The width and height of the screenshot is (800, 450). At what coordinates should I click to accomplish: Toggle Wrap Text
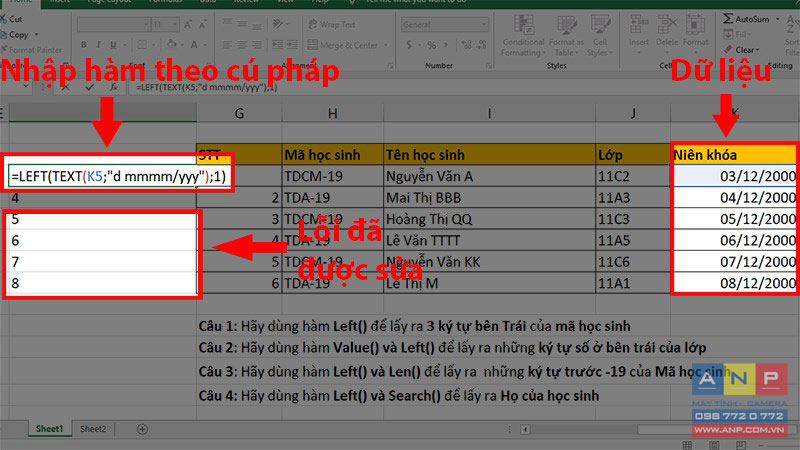(332, 24)
